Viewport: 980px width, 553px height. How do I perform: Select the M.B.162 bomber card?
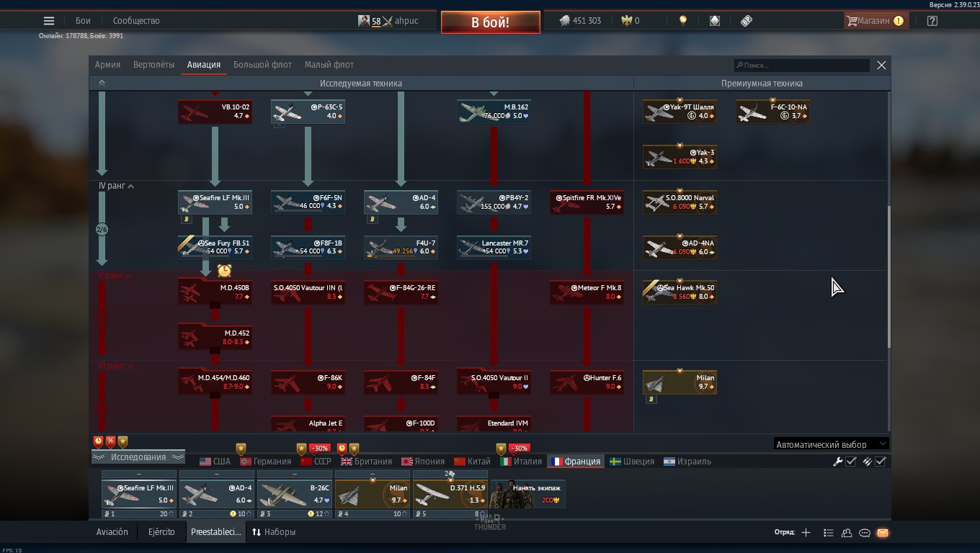(494, 112)
